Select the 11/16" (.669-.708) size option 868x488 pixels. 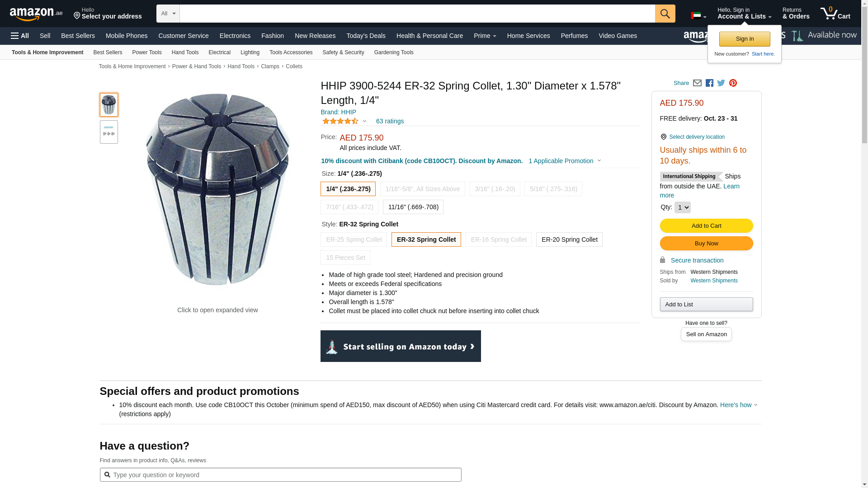[x=413, y=207]
